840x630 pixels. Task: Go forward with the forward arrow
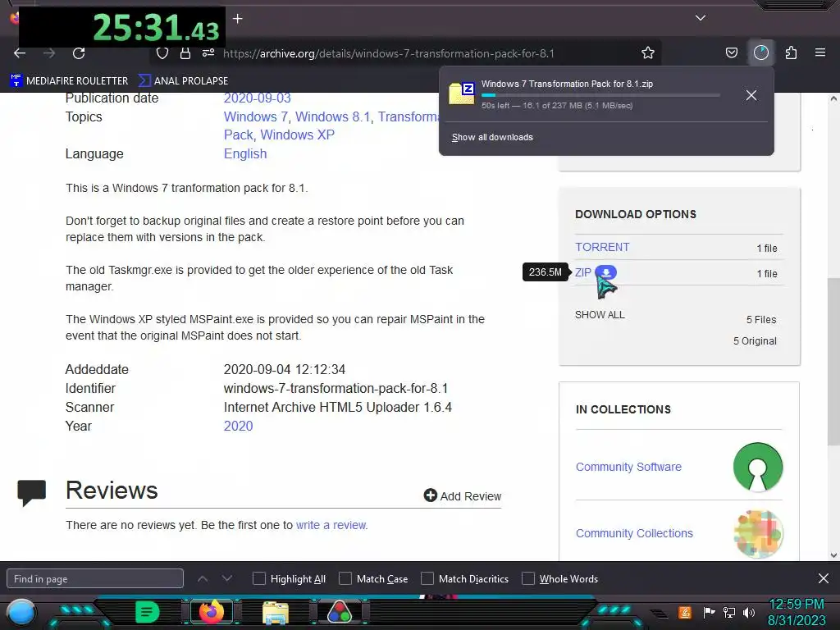pyautogui.click(x=49, y=53)
